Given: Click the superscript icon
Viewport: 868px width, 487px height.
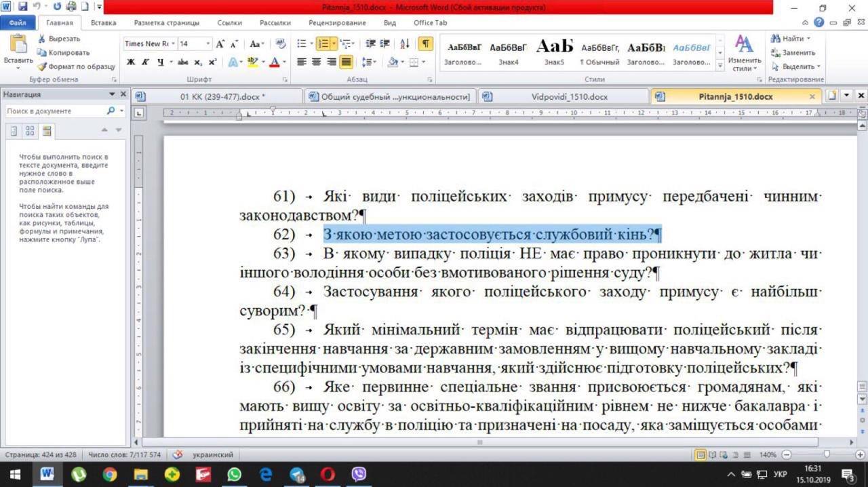Looking at the screenshot, I should click(212, 62).
